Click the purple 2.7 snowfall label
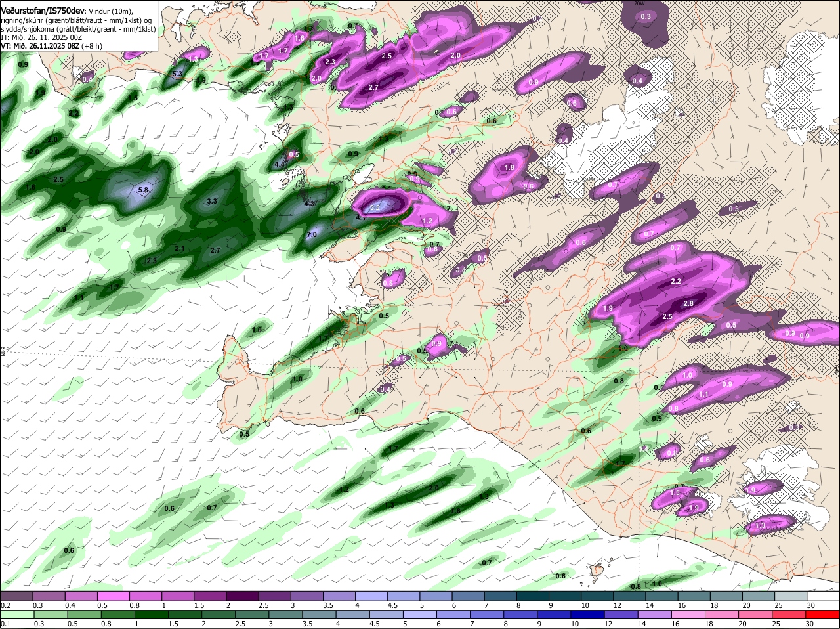 [x=373, y=87]
